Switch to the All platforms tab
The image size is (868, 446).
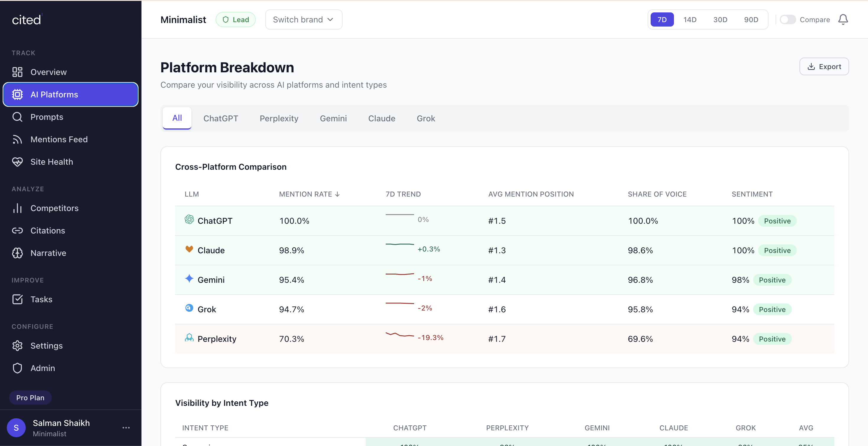point(177,118)
